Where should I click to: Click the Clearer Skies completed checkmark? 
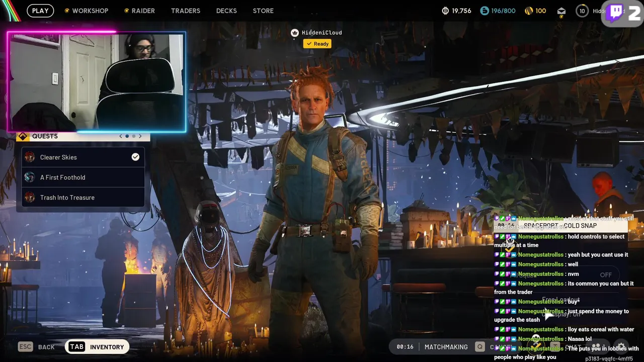[x=135, y=157]
